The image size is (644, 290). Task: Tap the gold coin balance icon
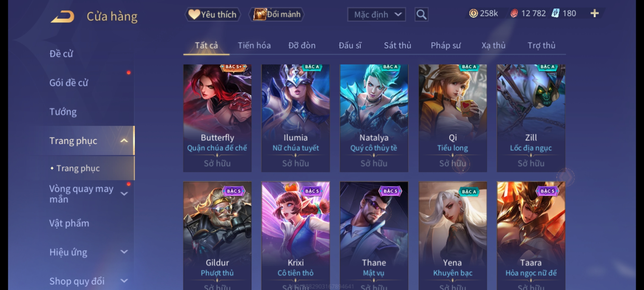(x=473, y=13)
